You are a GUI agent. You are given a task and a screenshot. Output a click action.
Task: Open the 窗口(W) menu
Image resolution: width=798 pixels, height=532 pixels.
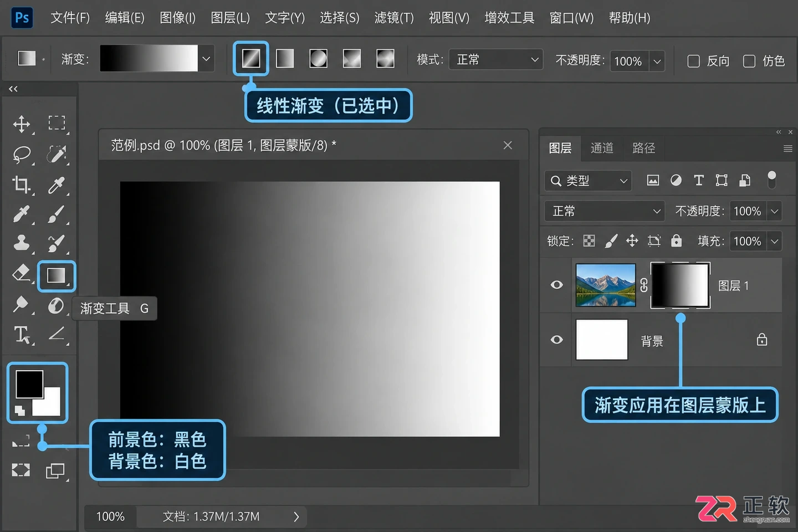pyautogui.click(x=571, y=18)
